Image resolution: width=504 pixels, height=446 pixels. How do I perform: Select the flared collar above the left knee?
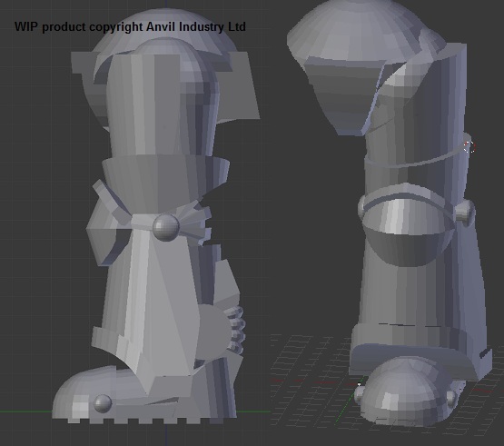[x=166, y=178]
